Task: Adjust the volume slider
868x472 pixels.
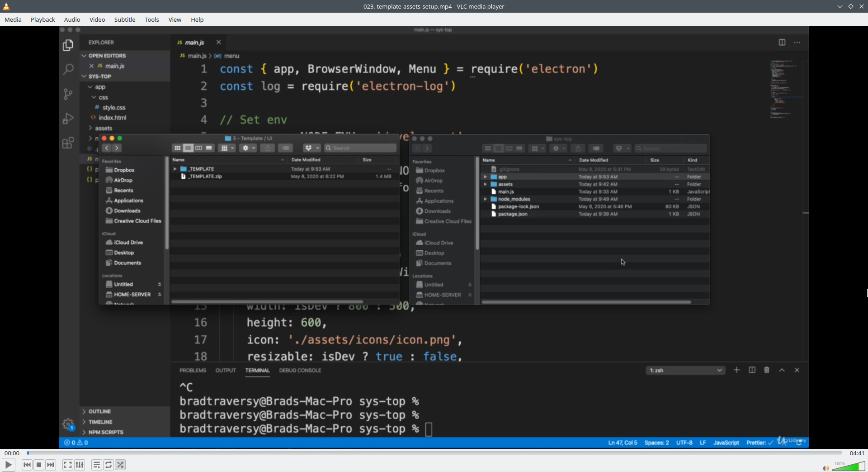Action: tap(850, 466)
